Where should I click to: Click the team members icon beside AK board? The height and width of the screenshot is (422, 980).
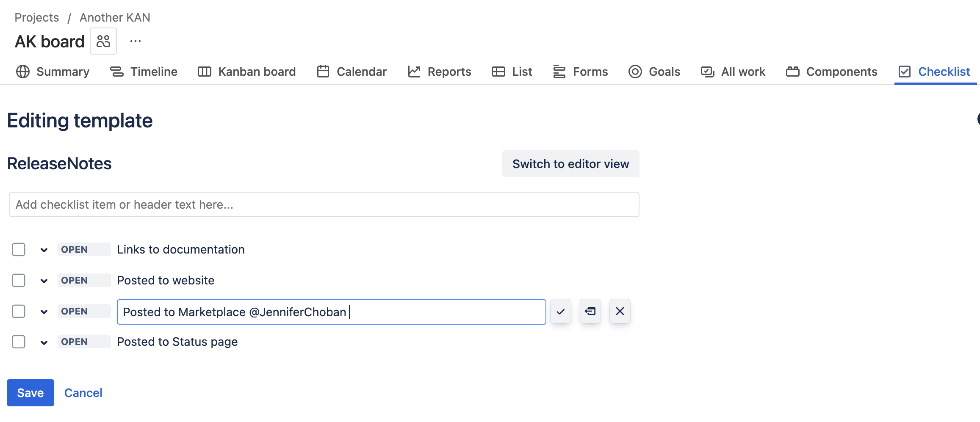(x=103, y=41)
